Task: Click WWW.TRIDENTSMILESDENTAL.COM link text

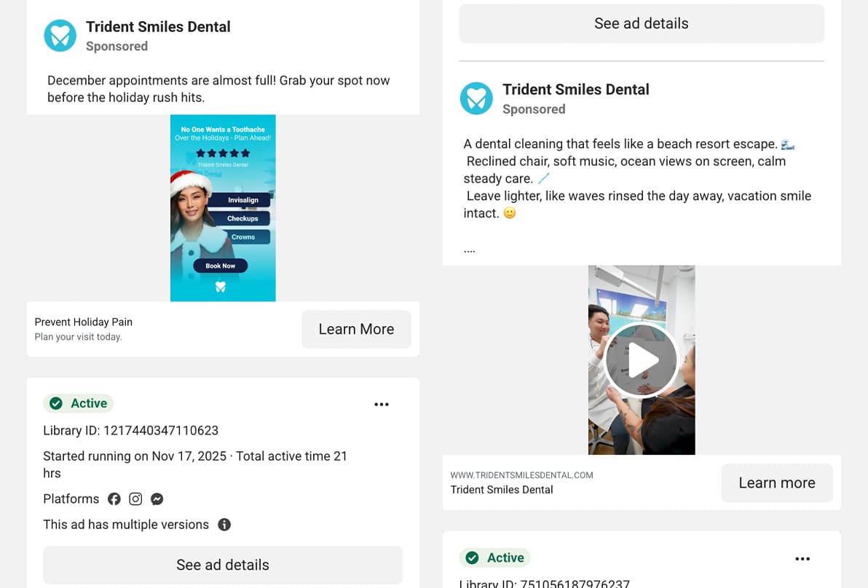Action: 521,475
